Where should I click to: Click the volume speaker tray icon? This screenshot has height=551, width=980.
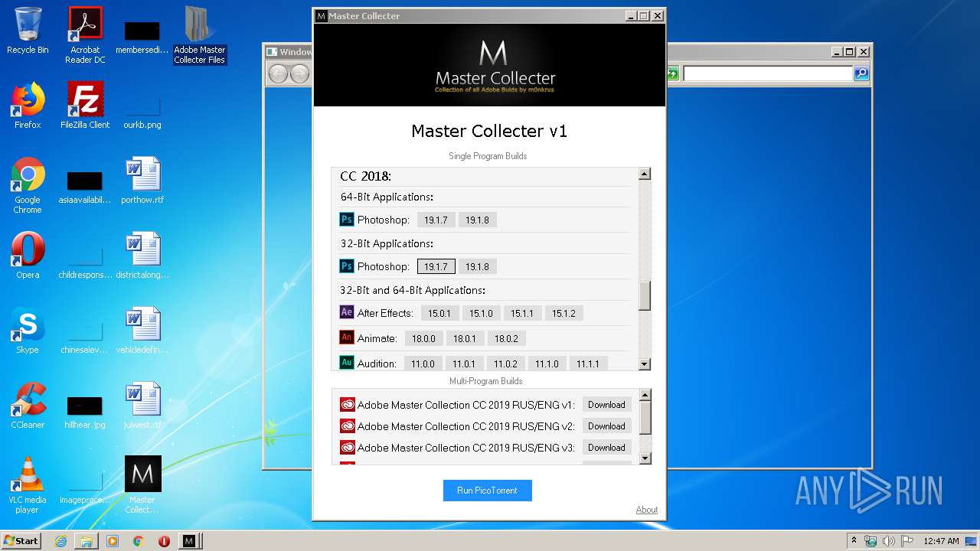coord(889,541)
